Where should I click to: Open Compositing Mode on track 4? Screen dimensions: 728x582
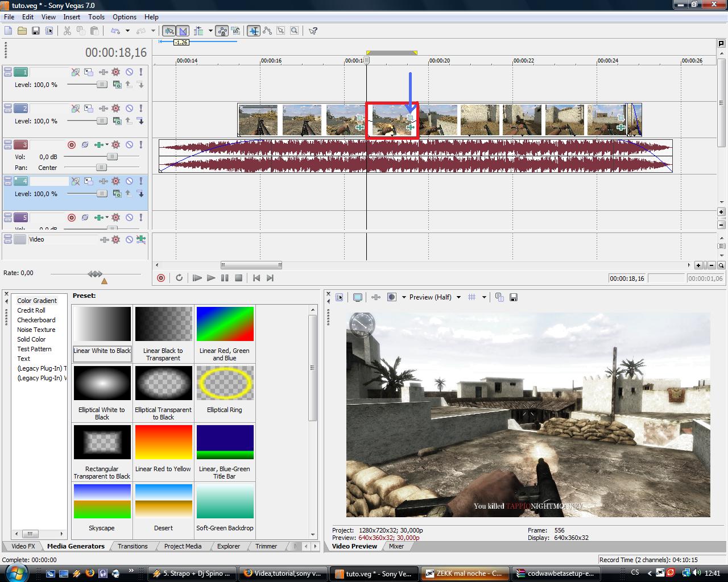117,194
